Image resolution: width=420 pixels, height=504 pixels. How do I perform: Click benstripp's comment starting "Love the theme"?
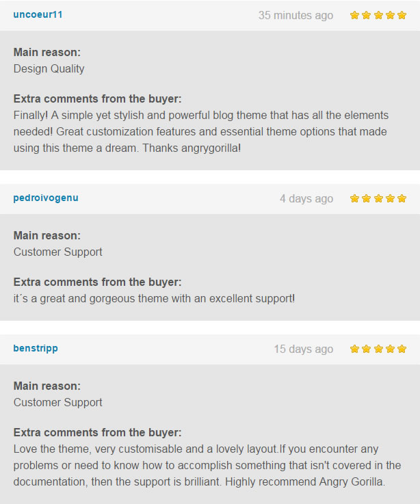point(207,465)
